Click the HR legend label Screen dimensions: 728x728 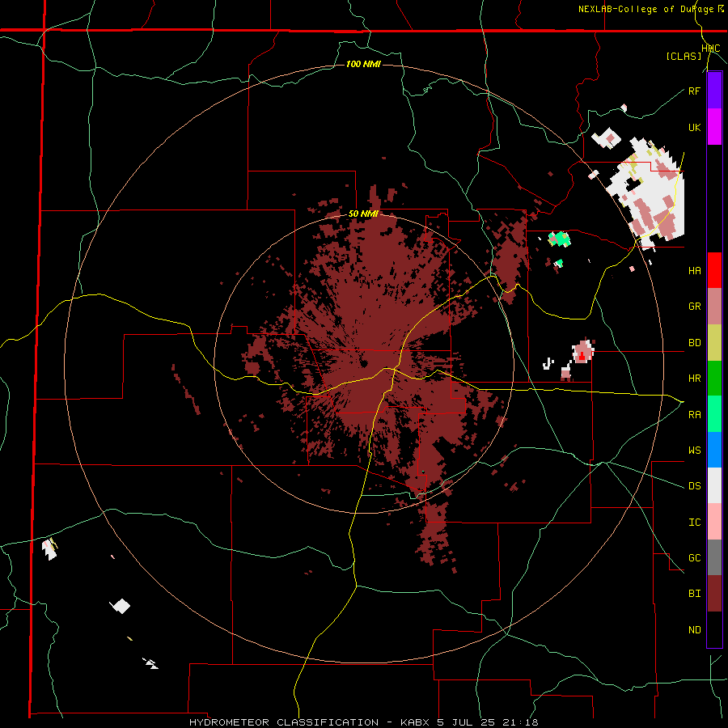[695, 379]
